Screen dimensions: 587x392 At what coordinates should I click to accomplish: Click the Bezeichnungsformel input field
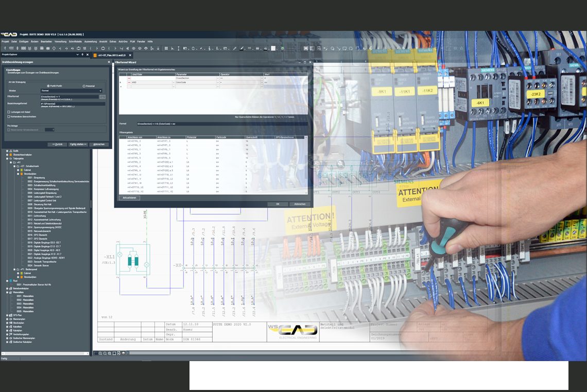[73, 104]
